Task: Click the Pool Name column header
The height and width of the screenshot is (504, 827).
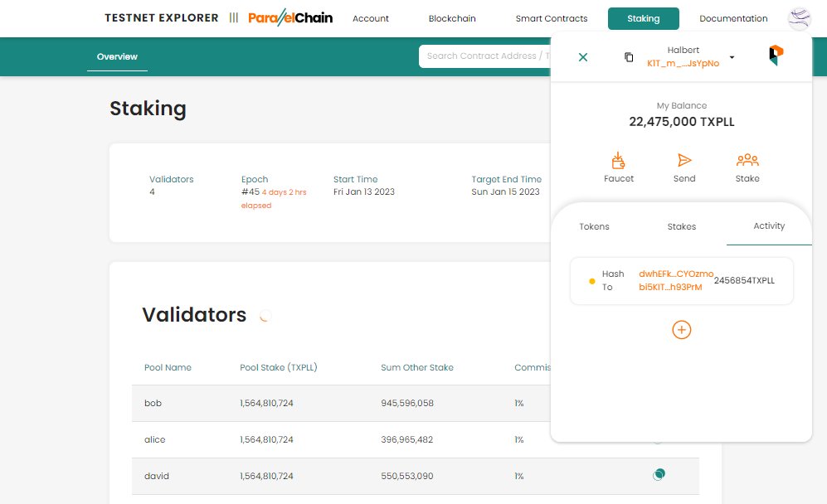Action: tap(168, 367)
